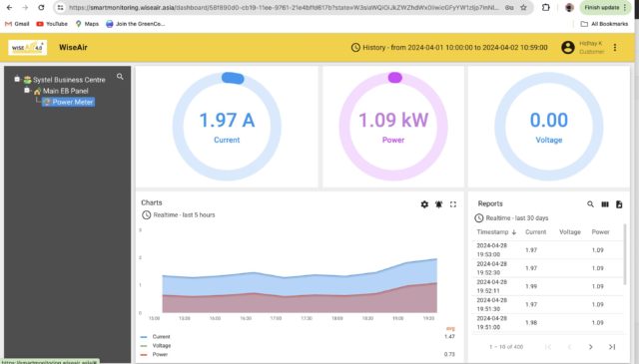Viewport: 639px width, 364px height.
Task: Sort Reports by the Voltage column
Action: tap(570, 232)
